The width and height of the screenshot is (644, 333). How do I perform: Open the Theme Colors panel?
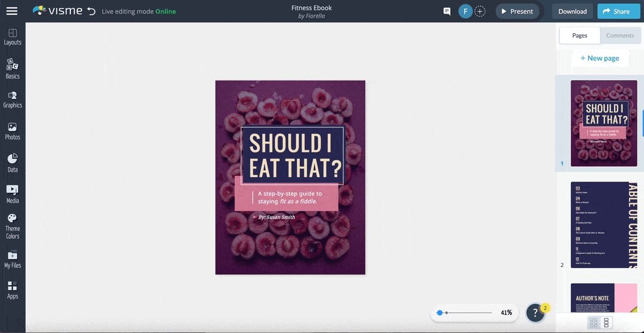coord(12,226)
